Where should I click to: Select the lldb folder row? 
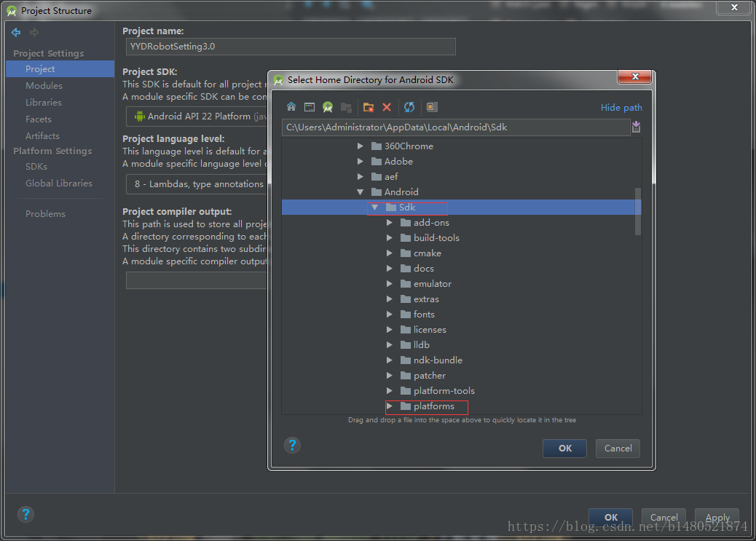click(462, 344)
